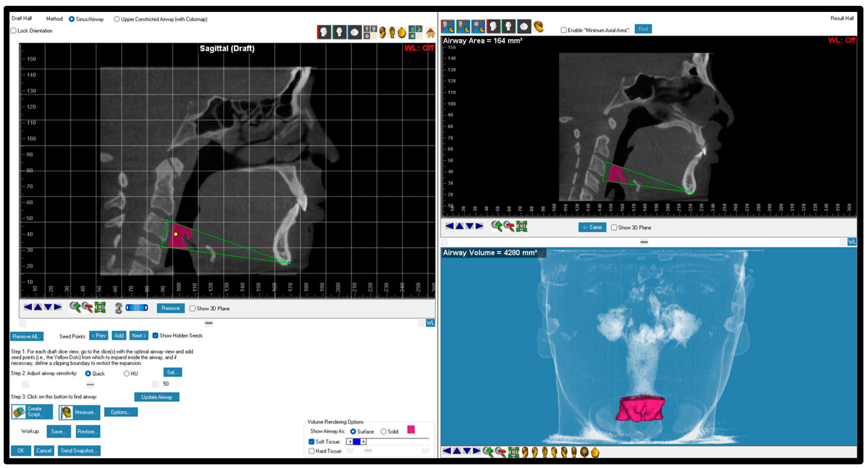868x468 pixels.
Task: Enable Lock Orientation checkbox
Action: tap(13, 31)
